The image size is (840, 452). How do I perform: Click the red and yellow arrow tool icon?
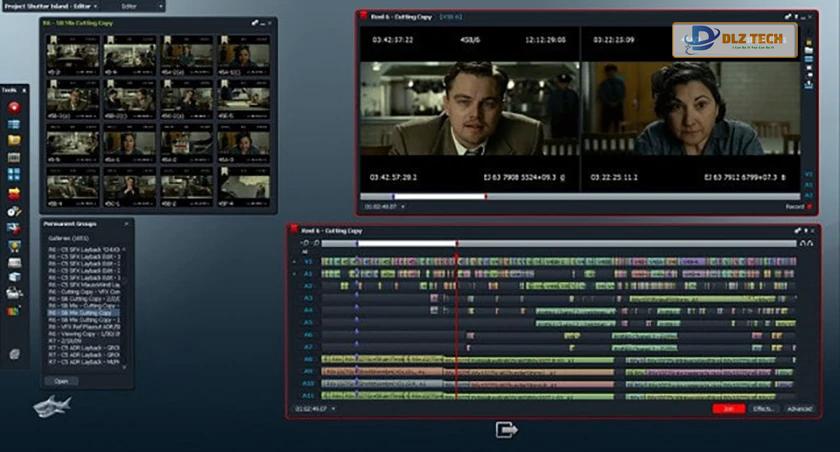[x=14, y=193]
